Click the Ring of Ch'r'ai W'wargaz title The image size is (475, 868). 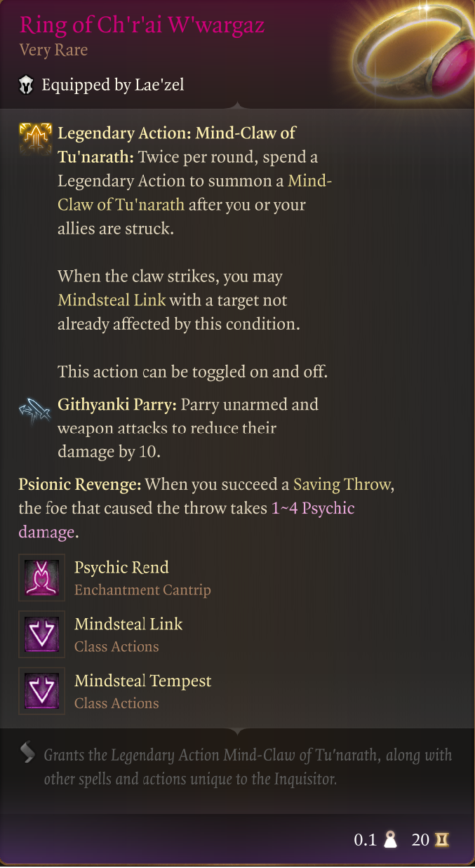pos(142,25)
